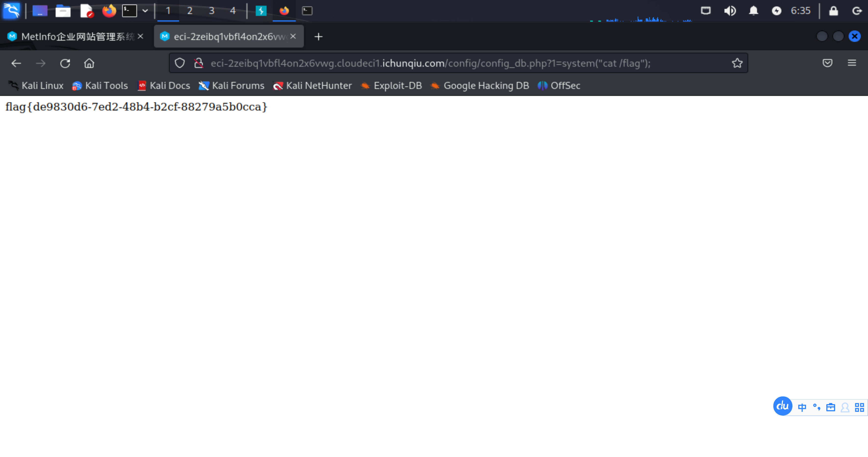This screenshot has height=457, width=868.
Task: Select the terminal window in taskbar
Action: (307, 11)
